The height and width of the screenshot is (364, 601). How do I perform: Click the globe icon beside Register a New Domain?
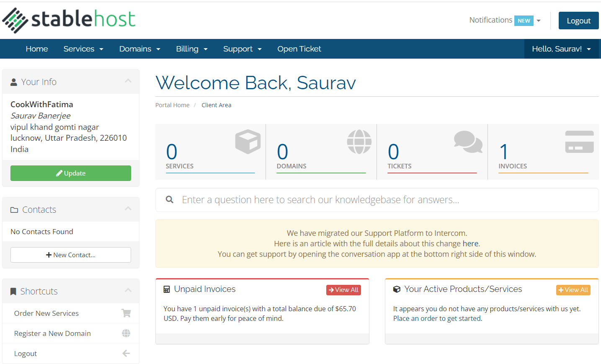tap(126, 333)
